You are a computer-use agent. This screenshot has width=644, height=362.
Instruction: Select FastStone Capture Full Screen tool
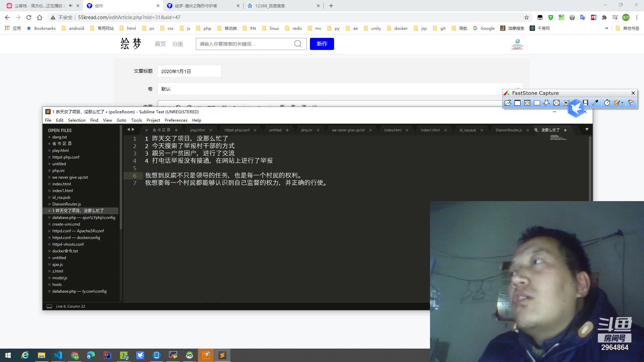556,103
